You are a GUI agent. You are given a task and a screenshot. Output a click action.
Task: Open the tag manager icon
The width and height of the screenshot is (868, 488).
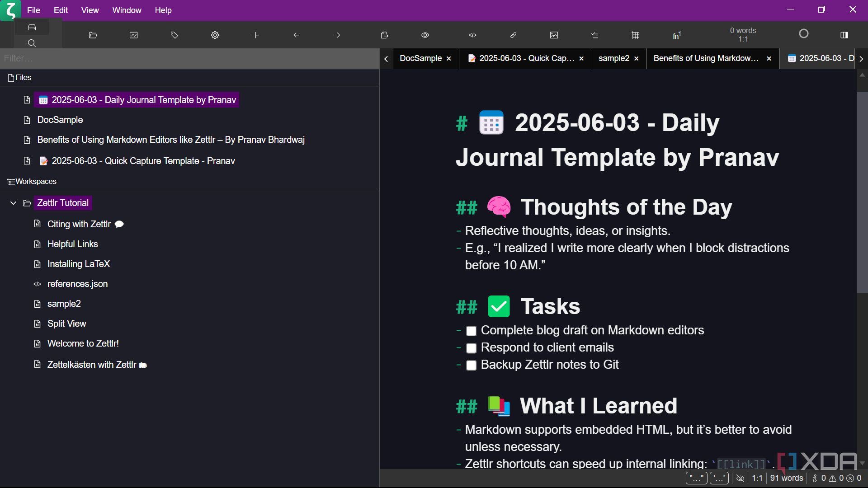coord(175,35)
